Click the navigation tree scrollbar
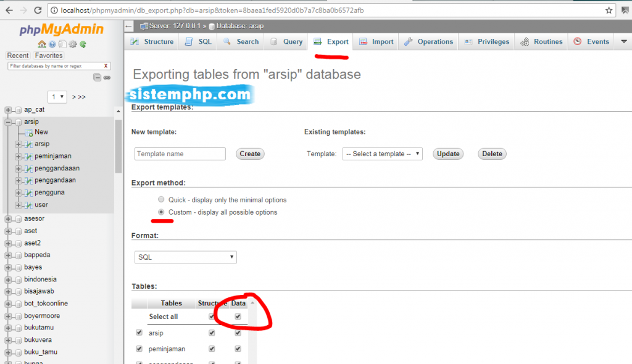Screen dimensions: 632x364 click(x=118, y=145)
